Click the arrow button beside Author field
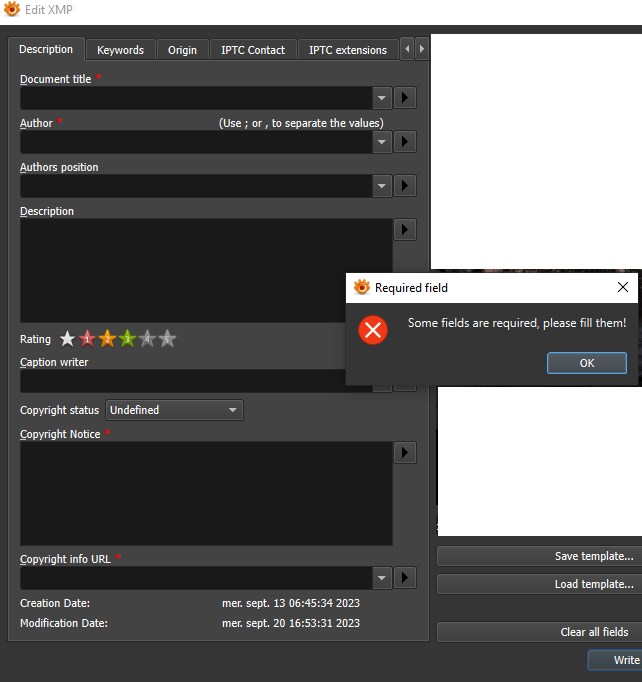The height and width of the screenshot is (682, 642). [405, 142]
